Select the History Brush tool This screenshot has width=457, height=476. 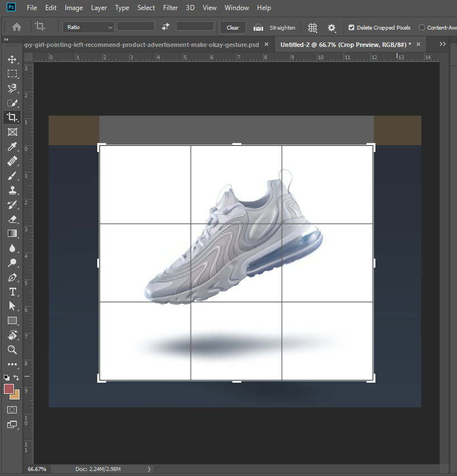click(x=12, y=205)
